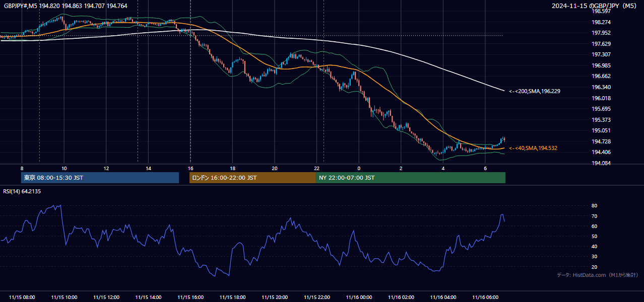Click price axis value 196.018

[601, 98]
